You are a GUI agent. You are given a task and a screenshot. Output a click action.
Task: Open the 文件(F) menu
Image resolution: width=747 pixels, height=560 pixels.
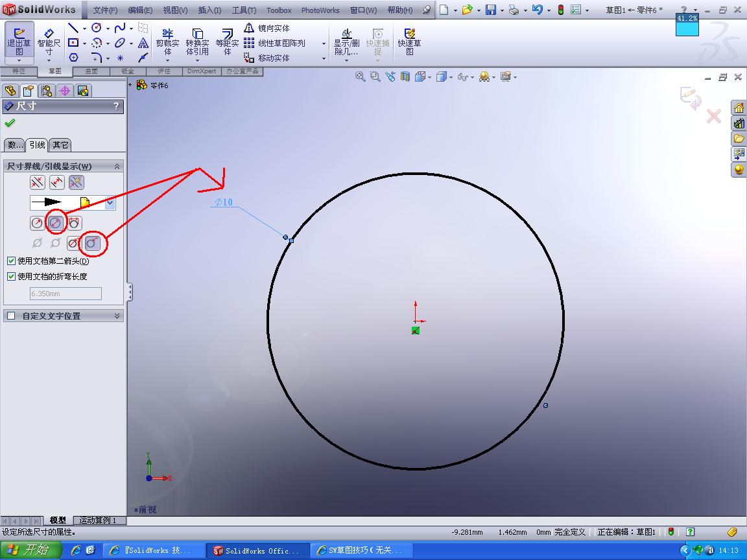click(x=105, y=10)
